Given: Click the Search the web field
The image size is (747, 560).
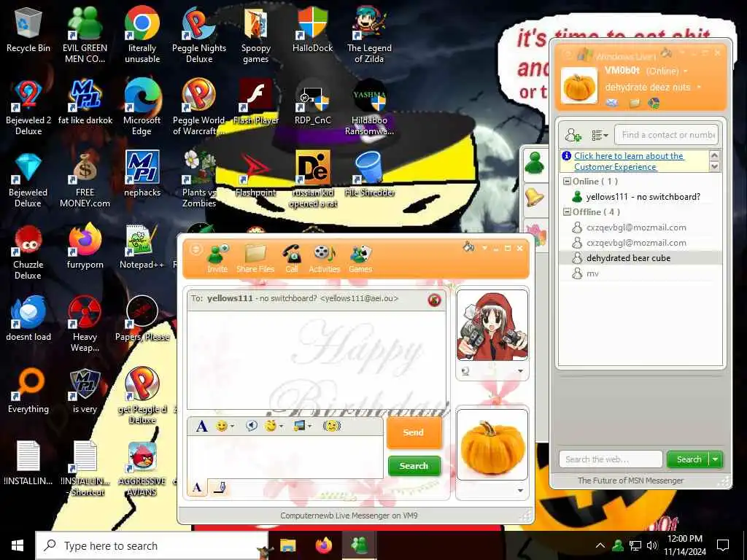Looking at the screenshot, I should coord(611,459).
